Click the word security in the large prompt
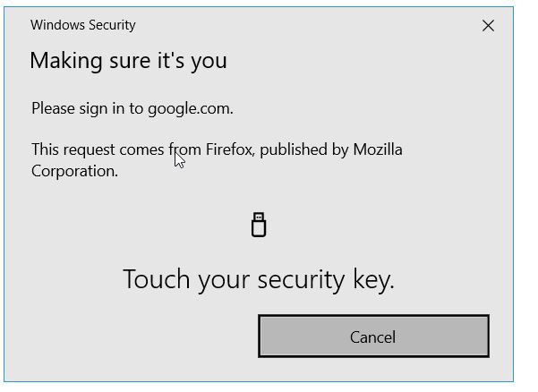Image resolution: width=538 pixels, height=392 pixels. [301, 280]
